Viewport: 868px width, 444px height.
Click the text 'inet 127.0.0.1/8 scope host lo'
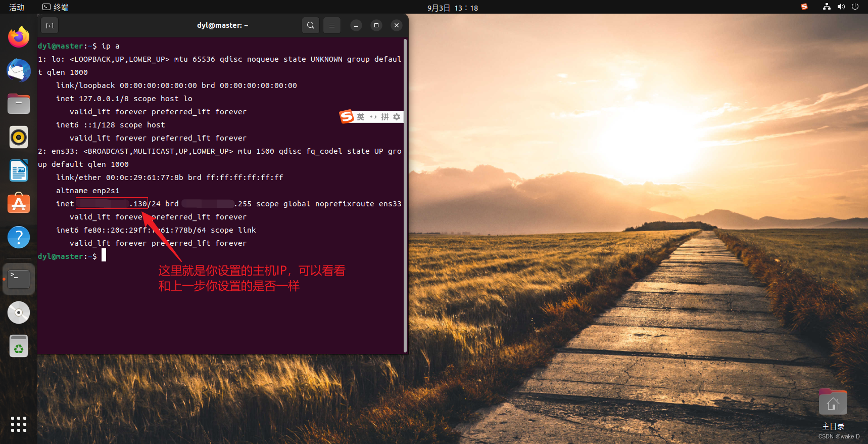(x=124, y=99)
